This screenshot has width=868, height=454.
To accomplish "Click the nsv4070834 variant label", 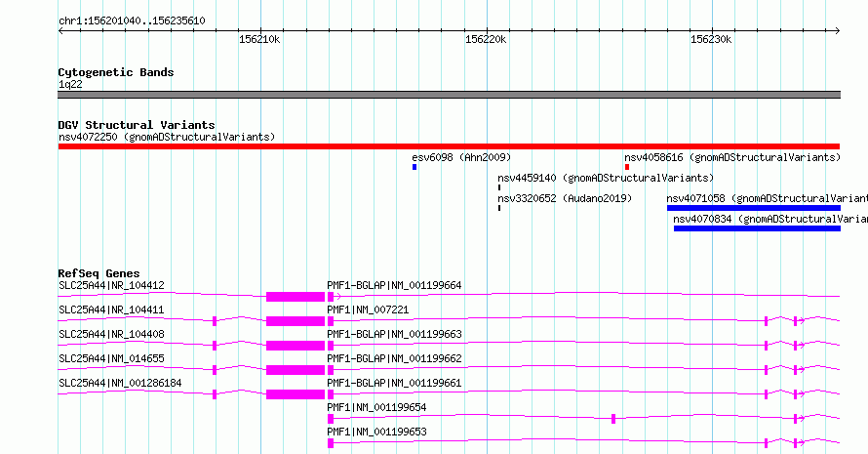I will point(770,219).
